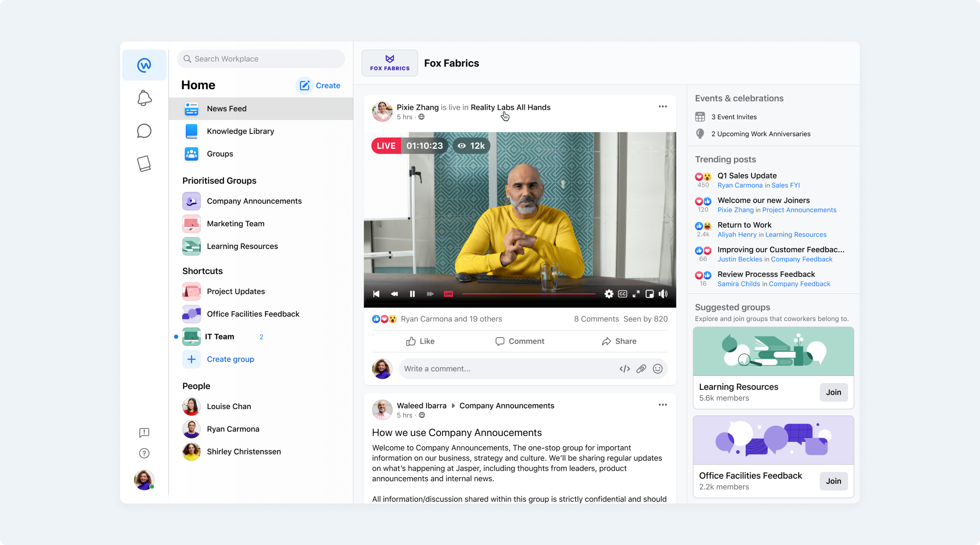Enter fullscreen on the live video
The width and height of the screenshot is (980, 545).
point(636,294)
